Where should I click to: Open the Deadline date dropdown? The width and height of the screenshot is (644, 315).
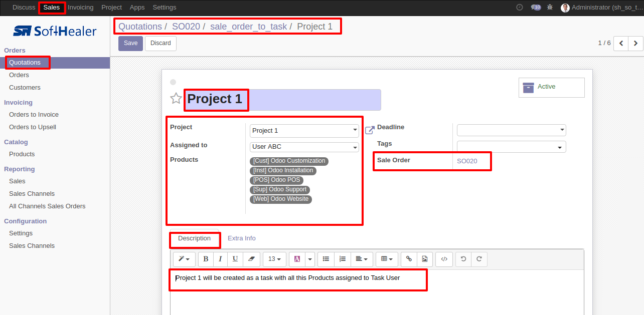pos(512,130)
